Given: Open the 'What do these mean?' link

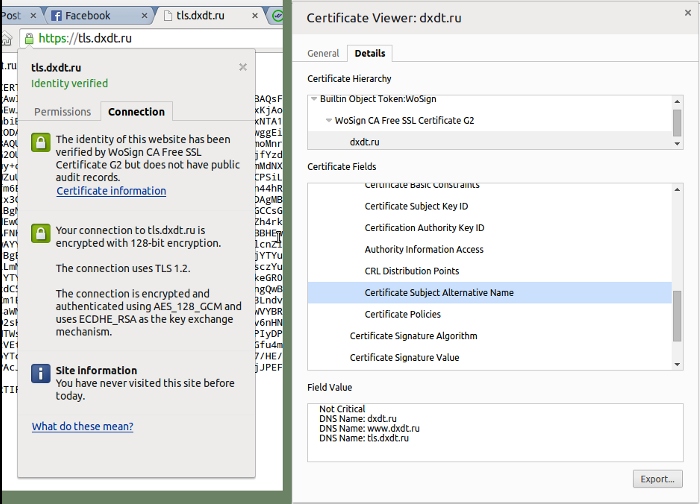Looking at the screenshot, I should tap(82, 426).
